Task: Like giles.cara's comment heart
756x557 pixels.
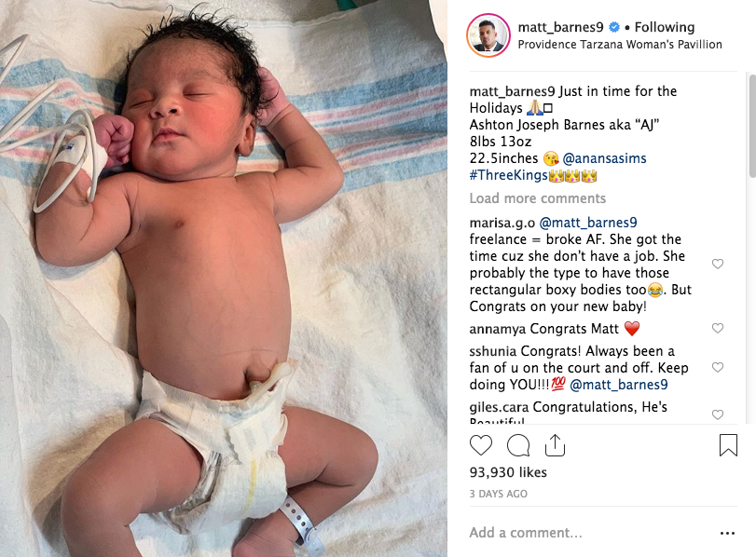Action: (718, 414)
